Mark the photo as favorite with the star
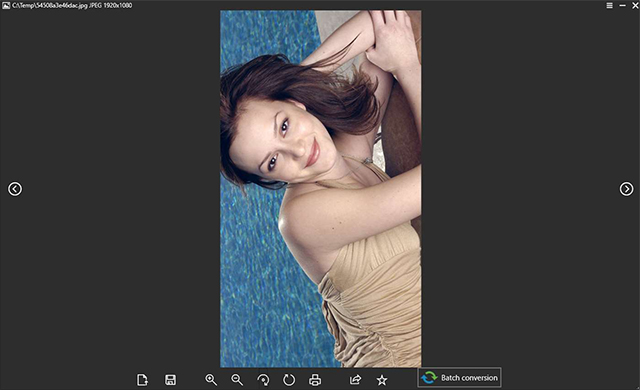The image size is (640, 390). coord(382,380)
